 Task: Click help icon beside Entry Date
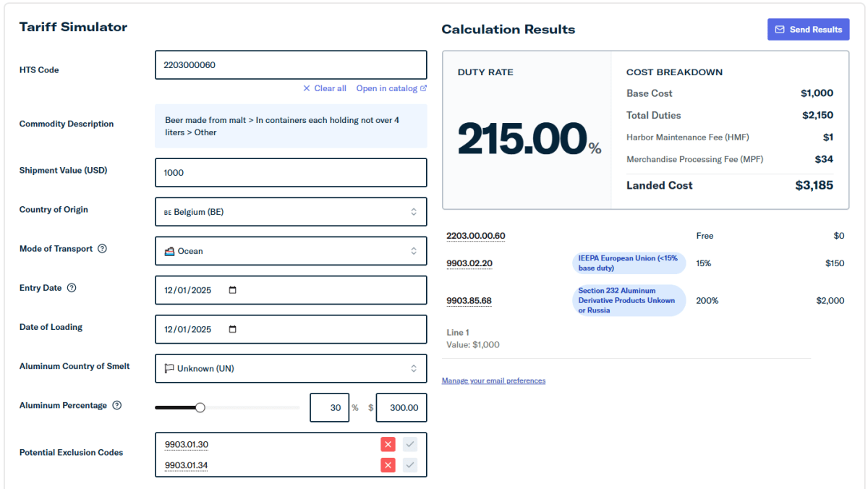pos(72,288)
